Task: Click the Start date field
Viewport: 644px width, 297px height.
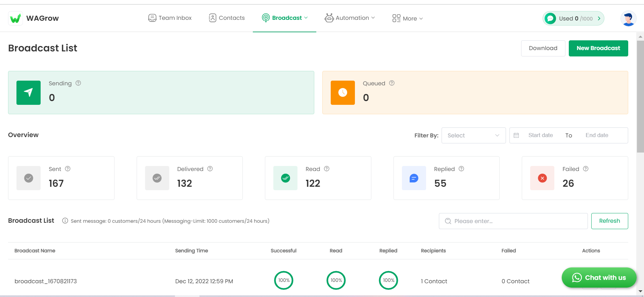Action: point(540,135)
